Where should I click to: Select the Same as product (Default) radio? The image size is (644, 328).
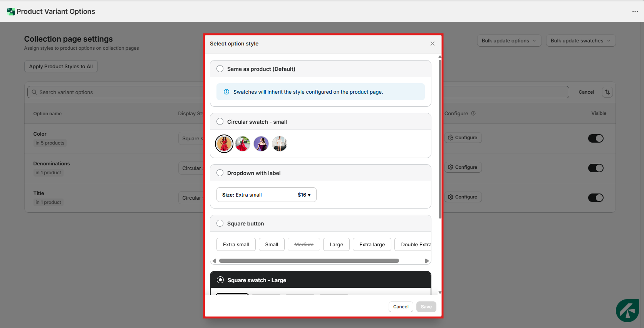(220, 69)
